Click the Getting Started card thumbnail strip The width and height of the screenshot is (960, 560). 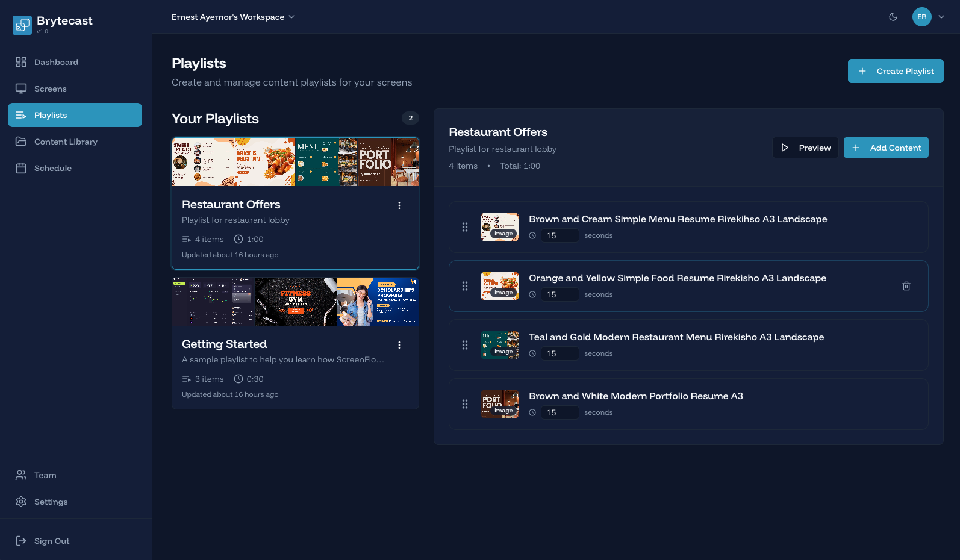click(x=295, y=302)
